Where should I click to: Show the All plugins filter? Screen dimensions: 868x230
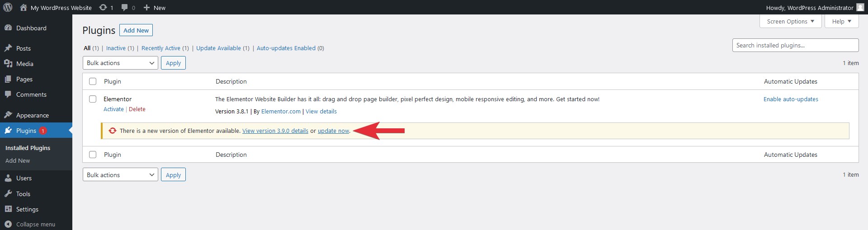coord(87,48)
